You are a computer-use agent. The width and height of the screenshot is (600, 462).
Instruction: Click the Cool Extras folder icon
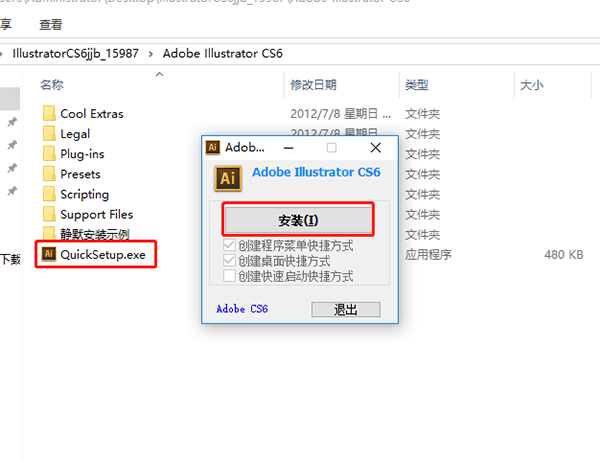[49, 113]
